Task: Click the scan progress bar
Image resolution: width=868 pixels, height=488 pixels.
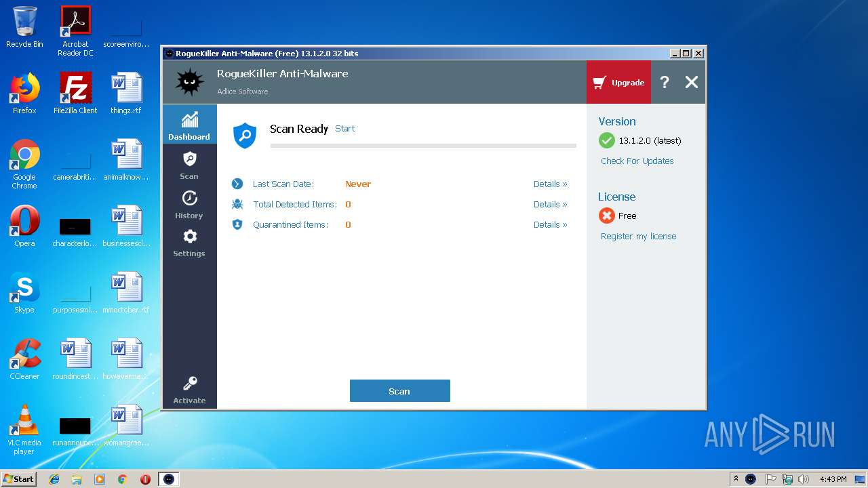Action: point(423,145)
